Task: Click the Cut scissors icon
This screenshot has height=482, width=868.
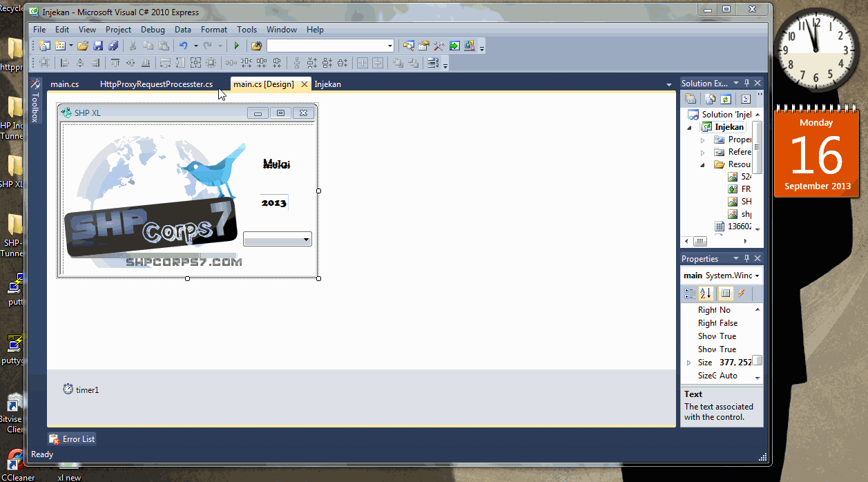Action: pos(133,46)
